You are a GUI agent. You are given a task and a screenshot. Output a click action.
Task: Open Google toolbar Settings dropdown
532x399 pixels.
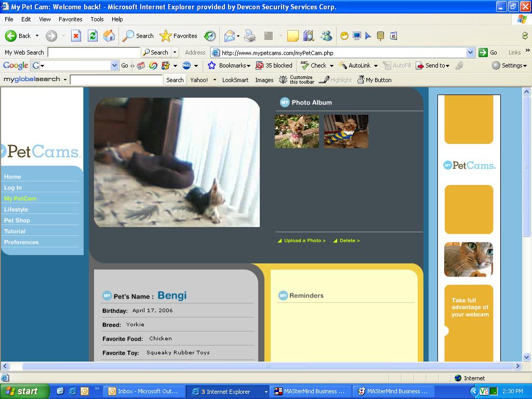(x=509, y=65)
